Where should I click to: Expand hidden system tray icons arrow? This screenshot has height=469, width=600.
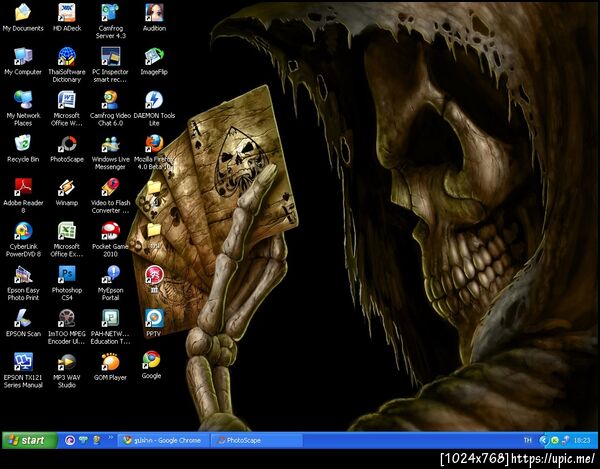point(543,440)
